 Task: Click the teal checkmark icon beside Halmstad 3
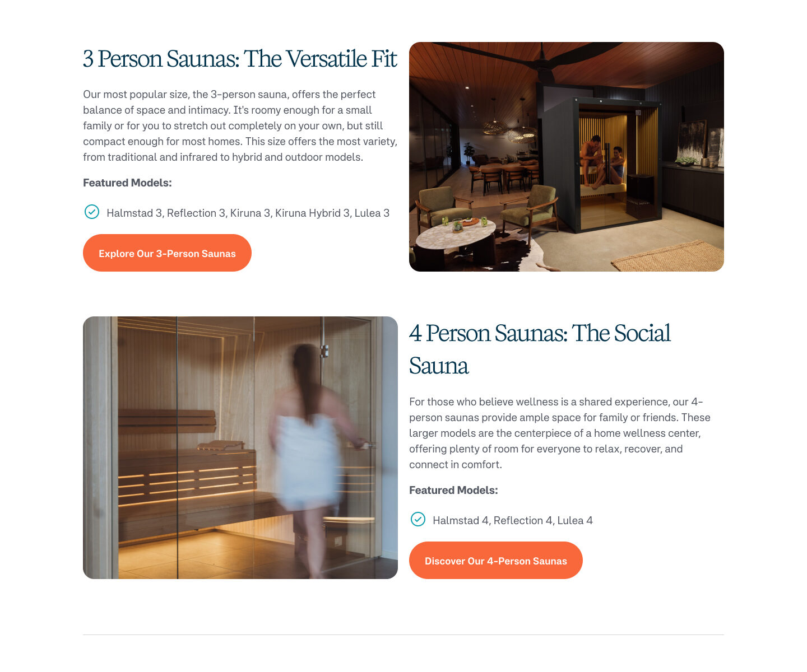tap(92, 212)
